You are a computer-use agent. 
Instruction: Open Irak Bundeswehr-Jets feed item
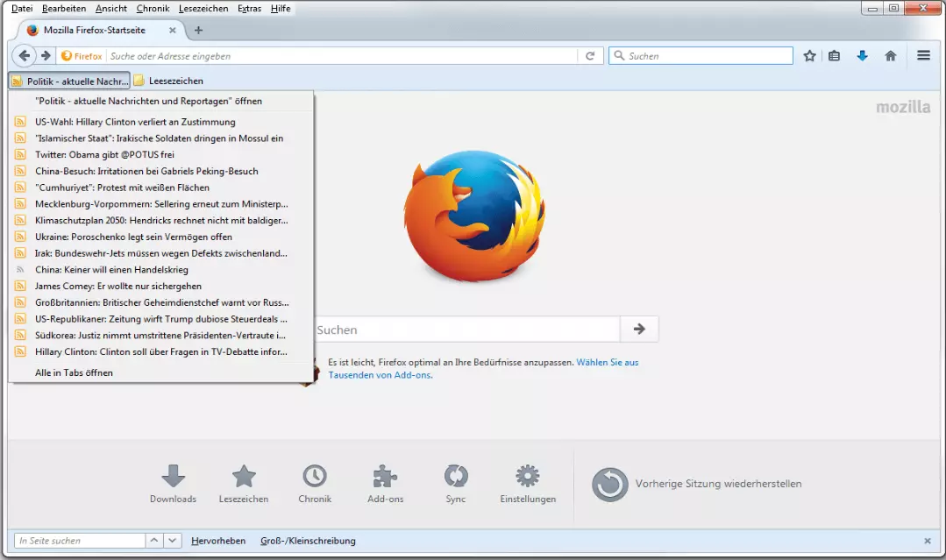160,253
